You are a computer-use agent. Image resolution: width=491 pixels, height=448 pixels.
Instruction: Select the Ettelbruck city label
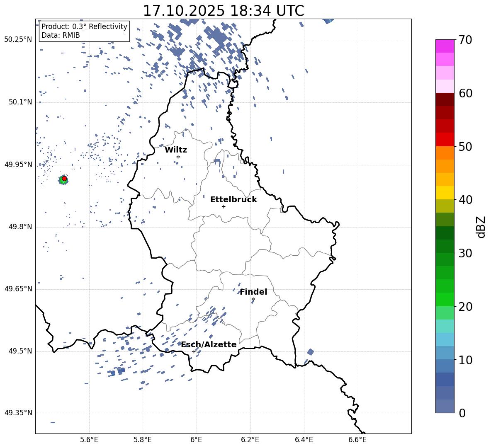(x=233, y=200)
